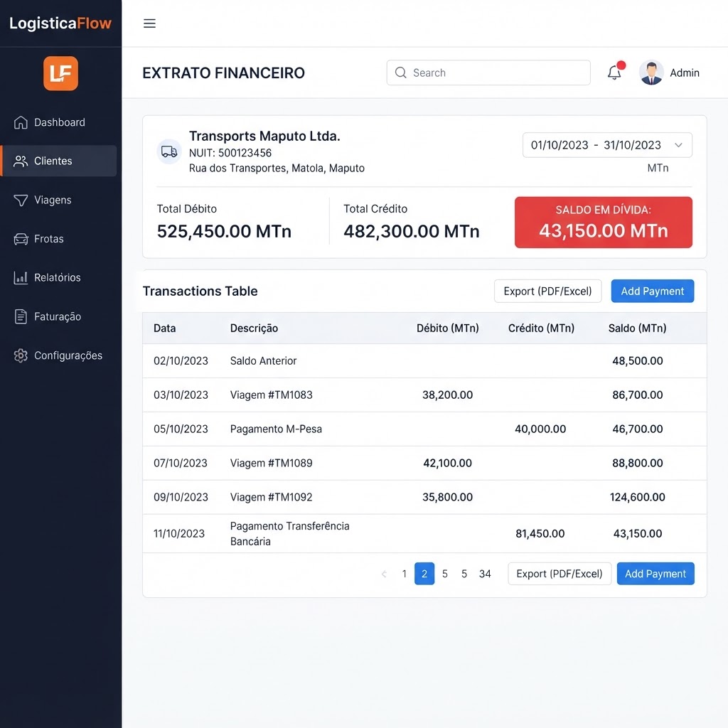Select the highlighted page 2
728x728 pixels.
[424, 574]
